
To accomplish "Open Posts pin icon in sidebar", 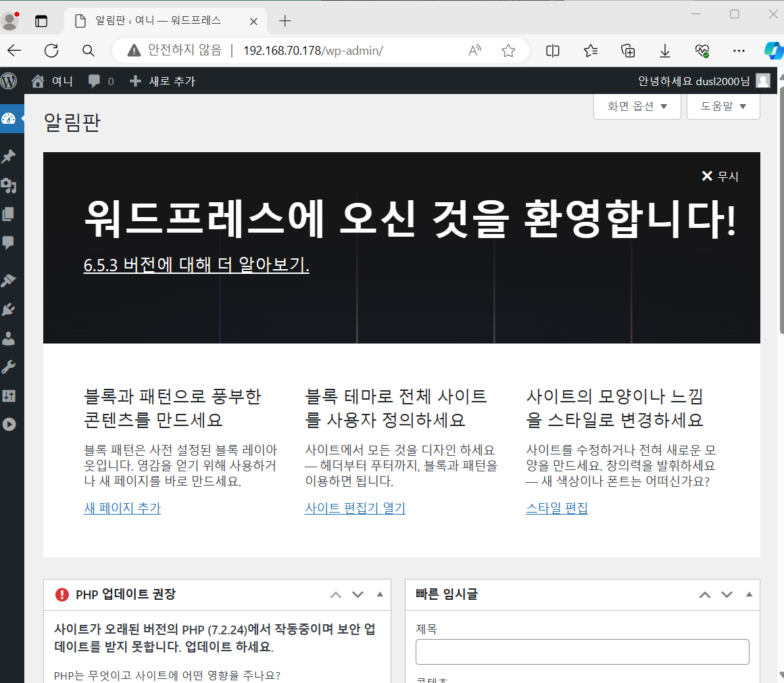I will 9,156.
